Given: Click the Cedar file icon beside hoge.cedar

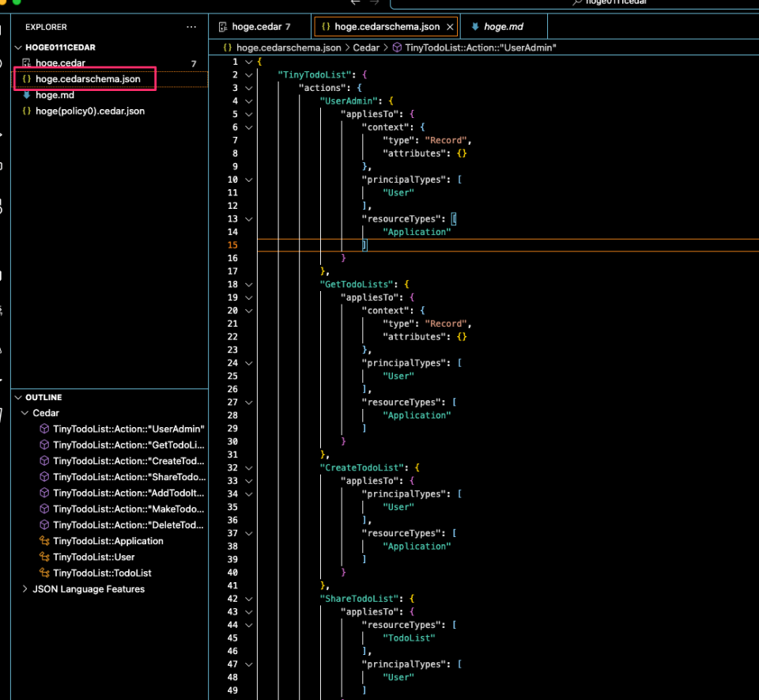Looking at the screenshot, I should click(x=27, y=62).
